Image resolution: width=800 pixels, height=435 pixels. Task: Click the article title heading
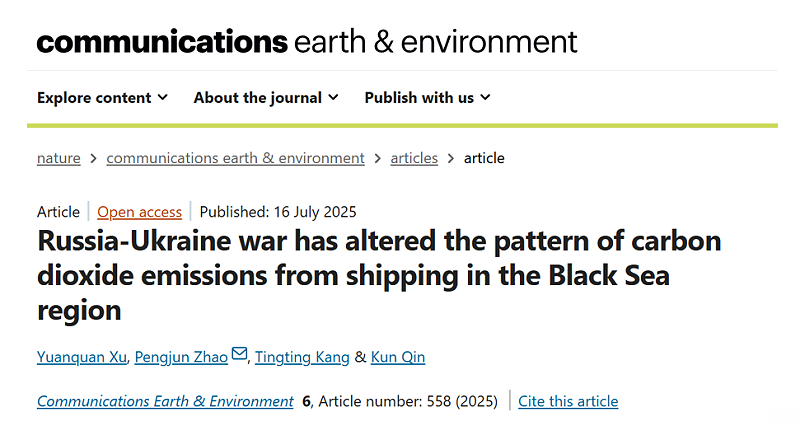379,275
